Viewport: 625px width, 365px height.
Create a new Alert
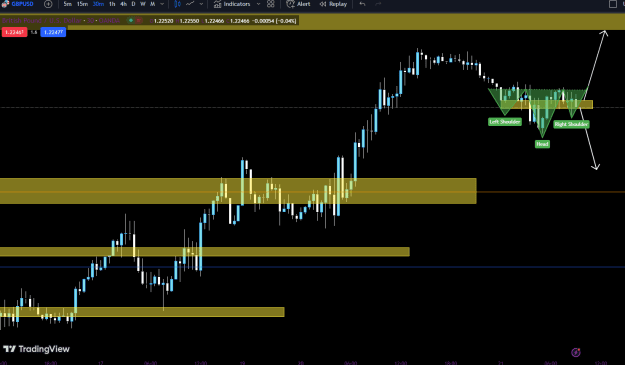pos(299,4)
